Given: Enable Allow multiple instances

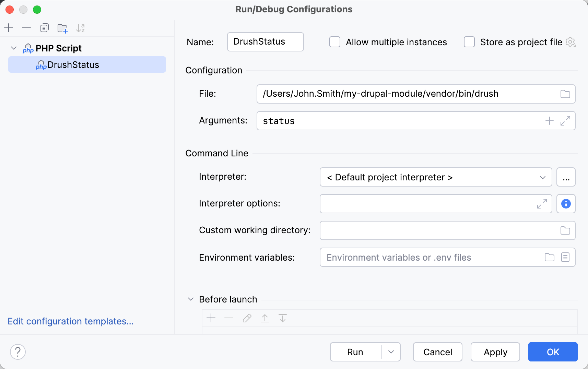Looking at the screenshot, I should click(x=335, y=42).
